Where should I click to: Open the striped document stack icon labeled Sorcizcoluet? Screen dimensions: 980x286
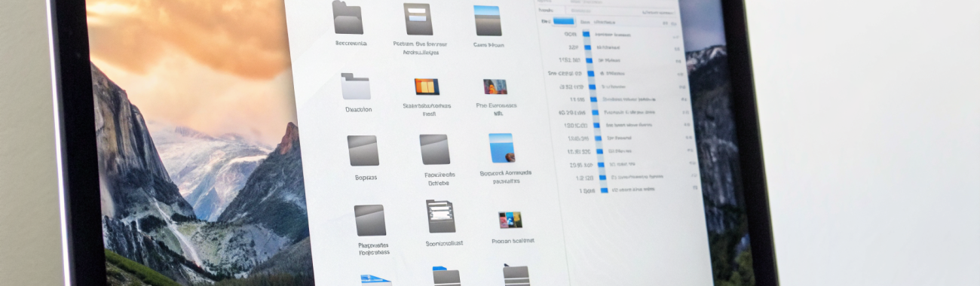click(440, 216)
